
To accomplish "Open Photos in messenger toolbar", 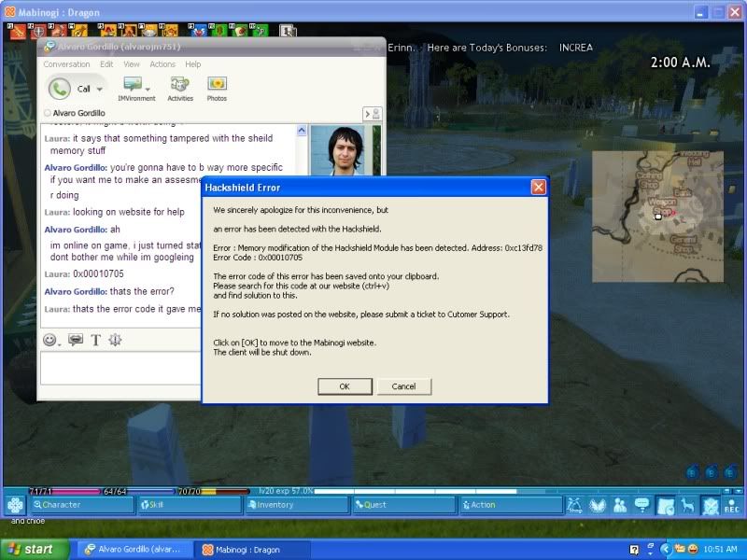I will pos(217,89).
